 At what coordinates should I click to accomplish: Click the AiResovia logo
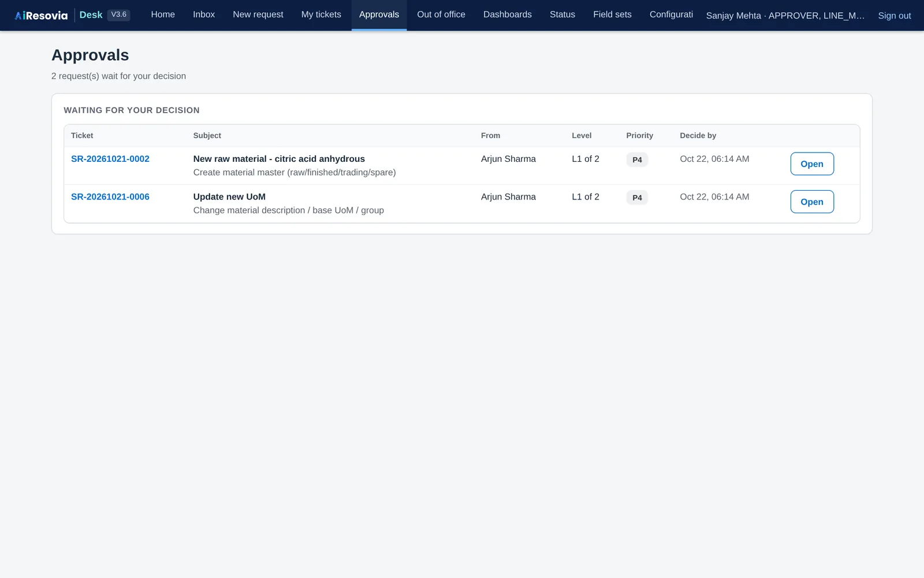tap(41, 15)
